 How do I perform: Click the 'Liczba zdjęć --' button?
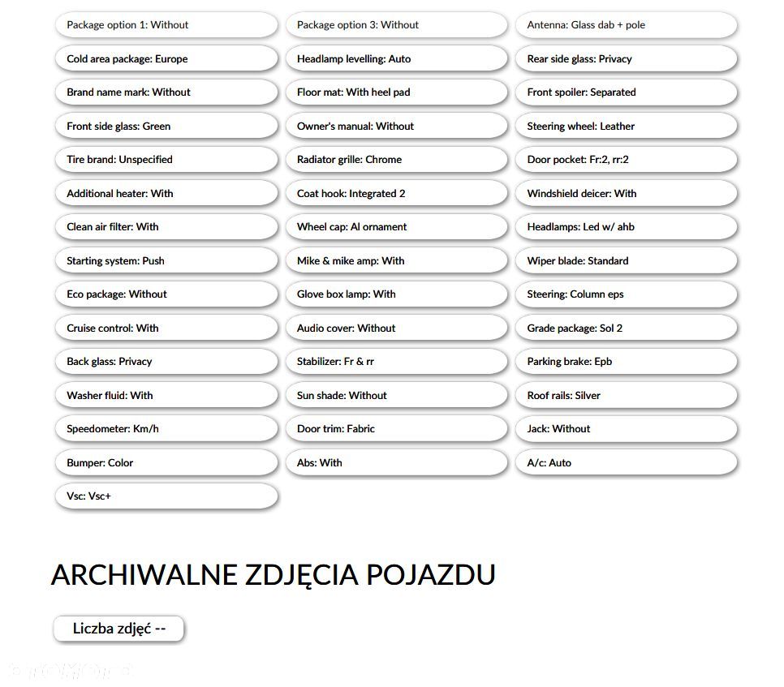coord(119,629)
